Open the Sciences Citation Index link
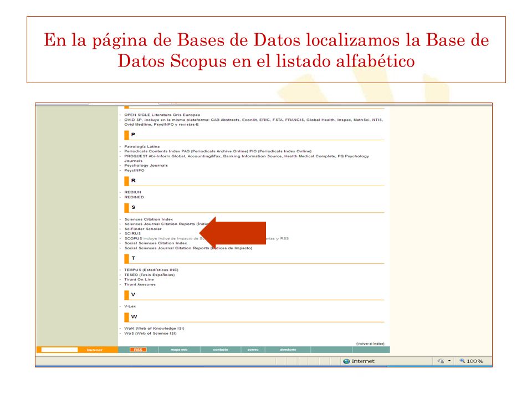 tap(149, 219)
